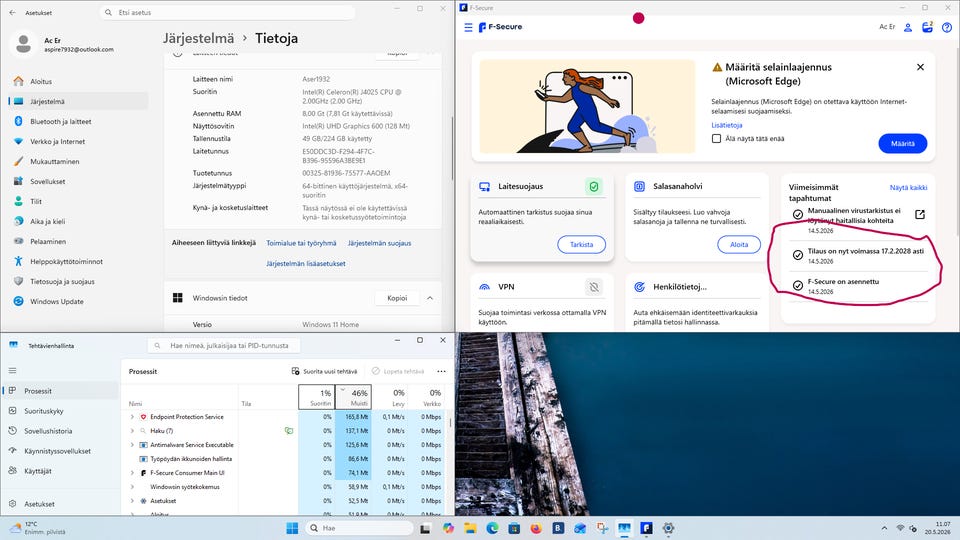Image resolution: width=960 pixels, height=540 pixels.
Task: Sort processes by the Suoritin column
Action: 317,397
